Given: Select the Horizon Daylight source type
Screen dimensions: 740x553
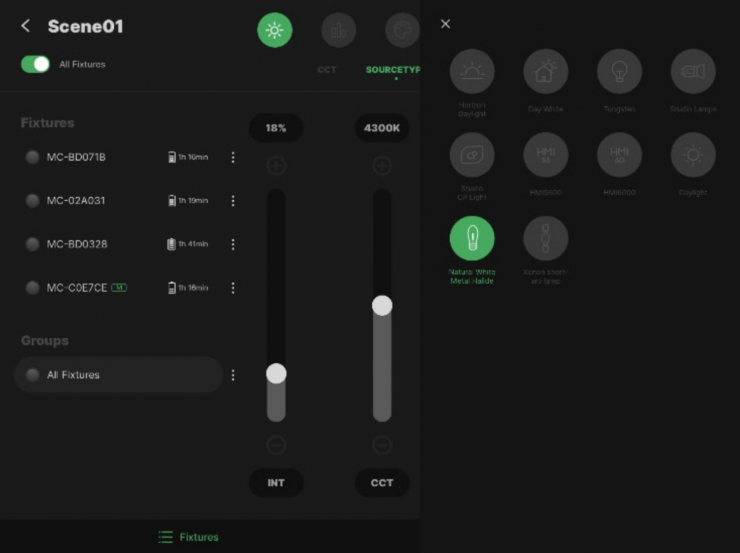Looking at the screenshot, I should pos(472,71).
